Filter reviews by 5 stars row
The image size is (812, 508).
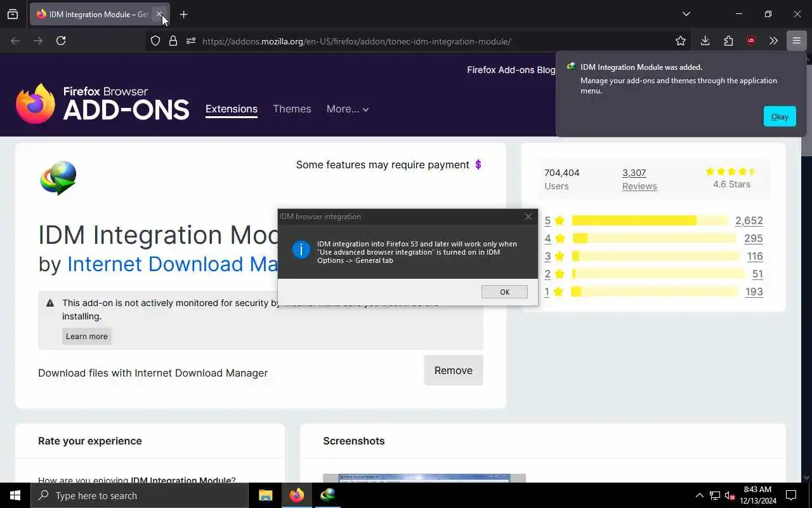653,220
